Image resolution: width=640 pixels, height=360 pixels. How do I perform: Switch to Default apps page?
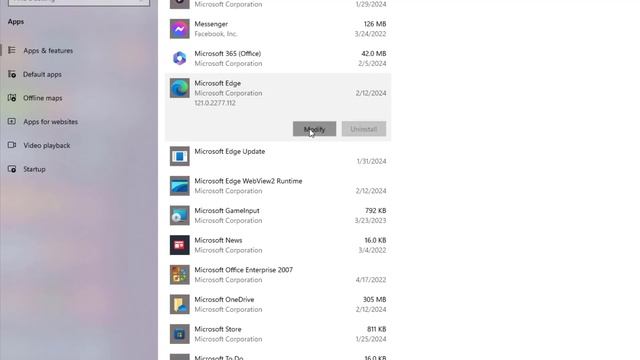point(42,74)
